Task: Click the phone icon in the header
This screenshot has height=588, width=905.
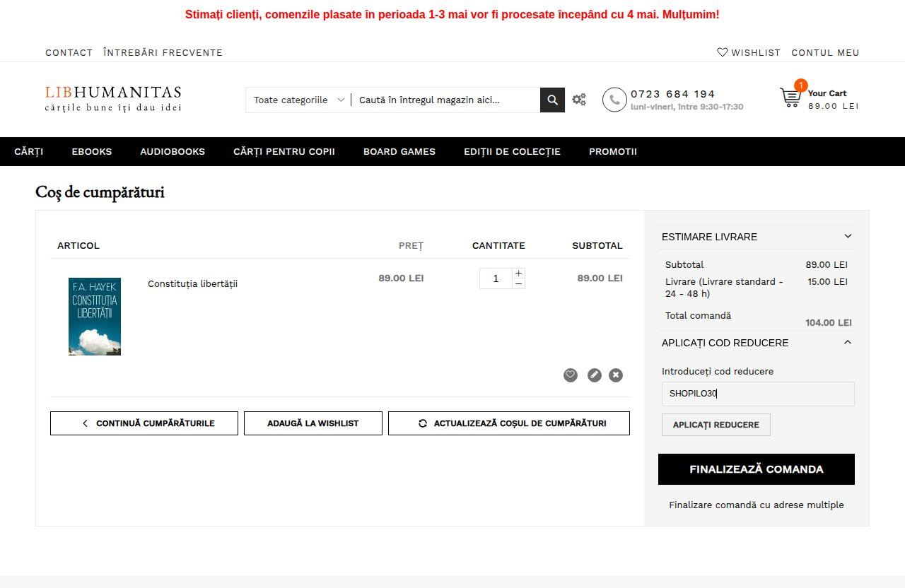Action: [x=614, y=100]
